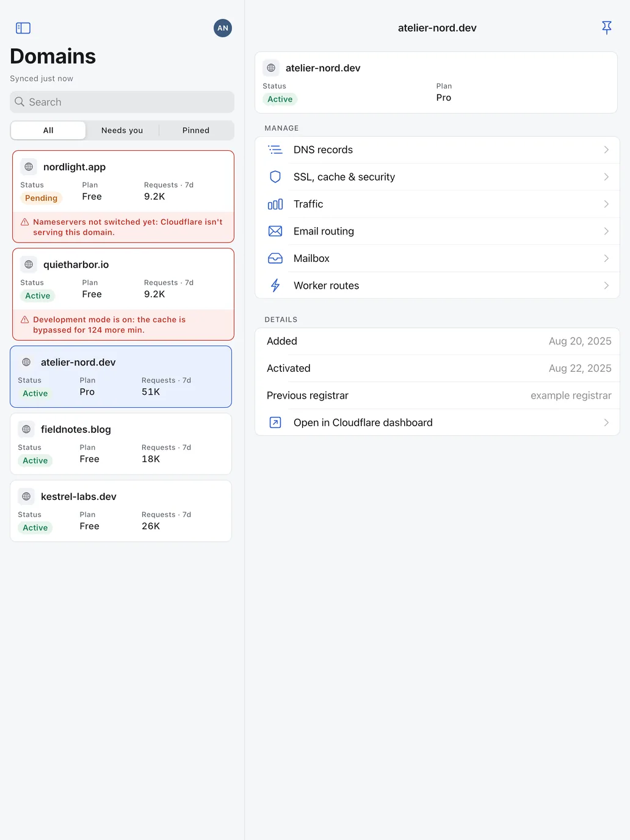Expand the Traffic row chevron

606,204
